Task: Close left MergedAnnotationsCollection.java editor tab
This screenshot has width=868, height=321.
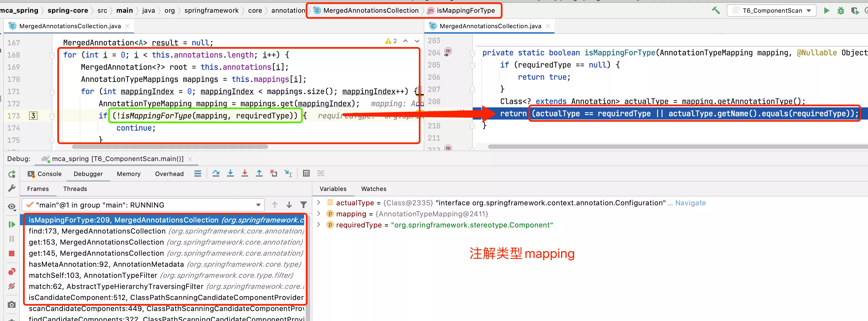Action: tap(127, 26)
